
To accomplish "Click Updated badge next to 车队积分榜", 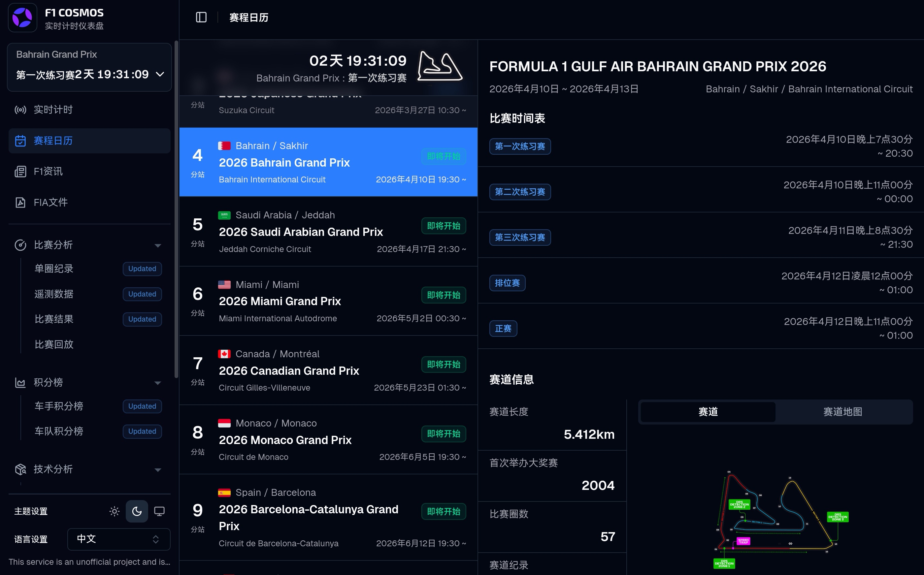I will pyautogui.click(x=142, y=431).
